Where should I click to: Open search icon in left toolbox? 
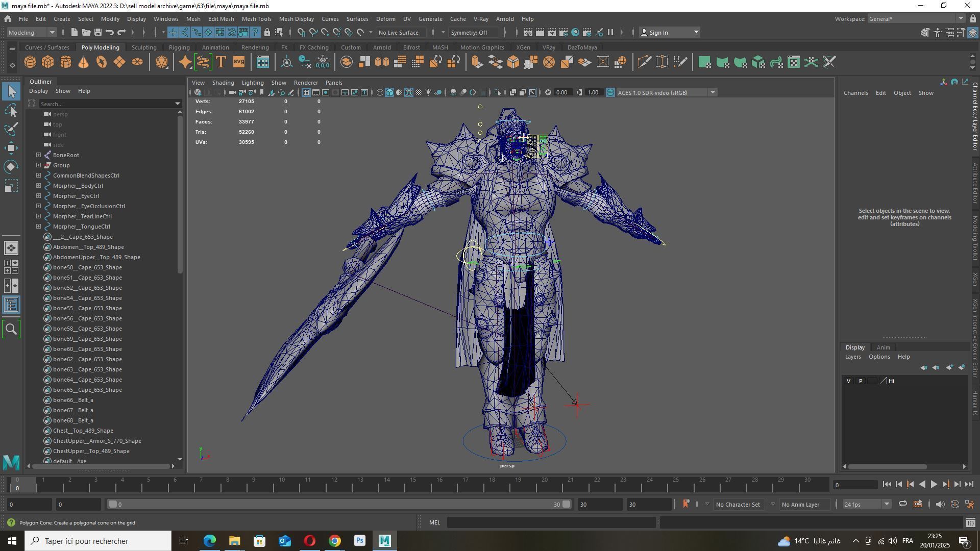tap(11, 329)
